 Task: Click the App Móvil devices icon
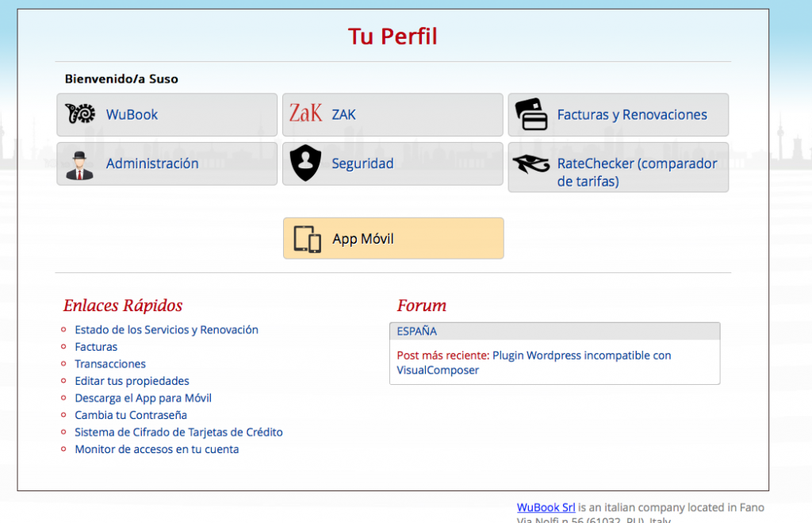(308, 239)
